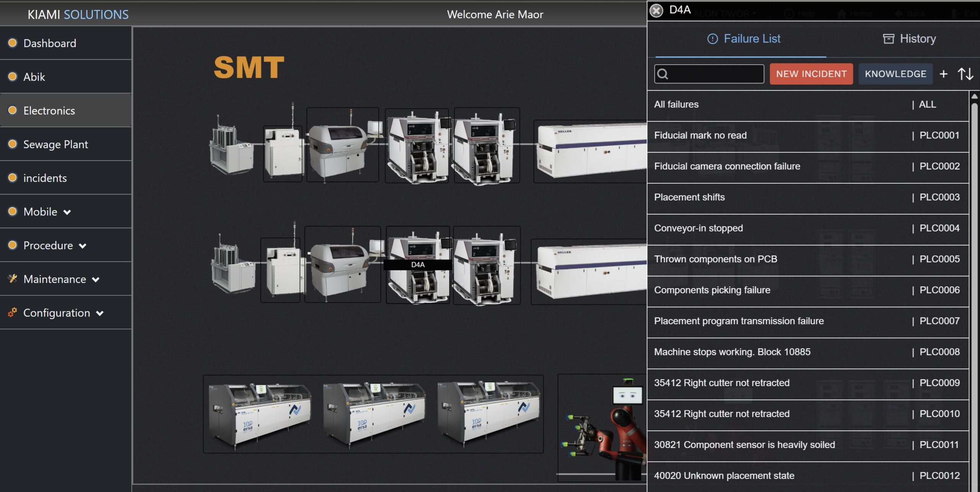Click the plus icon to add a new failure

944,73
